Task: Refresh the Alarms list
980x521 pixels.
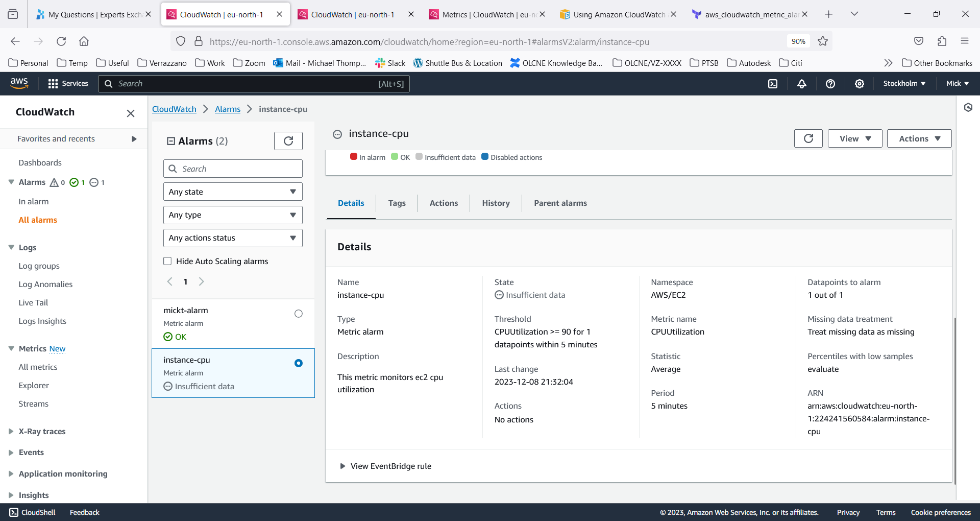Action: click(288, 140)
